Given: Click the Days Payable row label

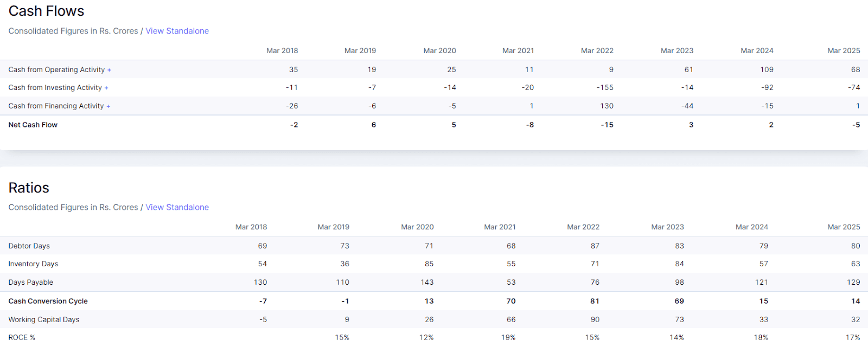Looking at the screenshot, I should (x=31, y=283).
